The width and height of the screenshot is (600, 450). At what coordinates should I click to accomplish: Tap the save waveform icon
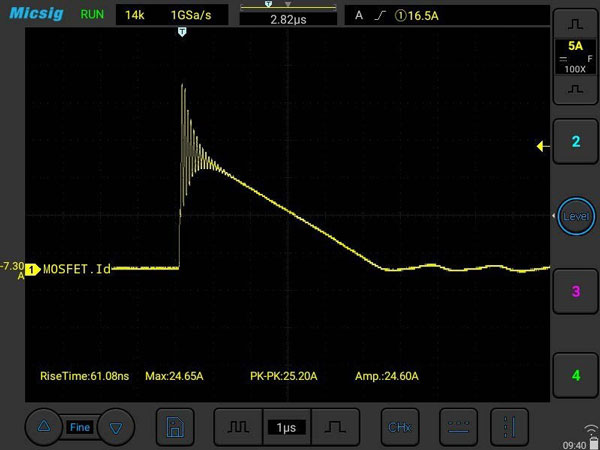pyautogui.click(x=174, y=427)
